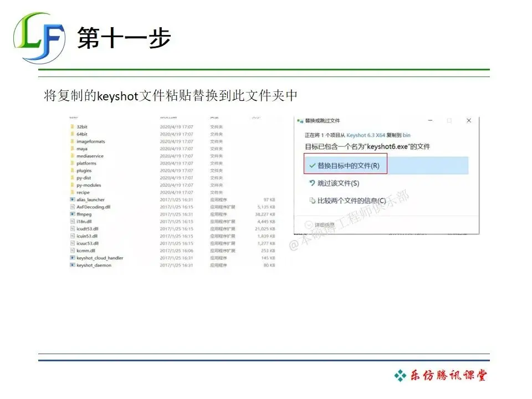Screen dimensions: 532x399
Task: Click the type cell in the kcmm.dll row
Action: (x=223, y=250)
